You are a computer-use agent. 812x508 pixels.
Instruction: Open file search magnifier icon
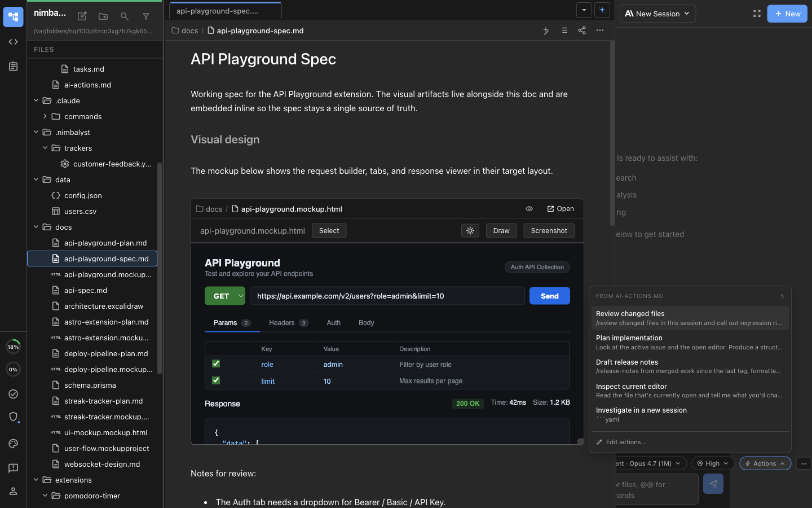125,16
